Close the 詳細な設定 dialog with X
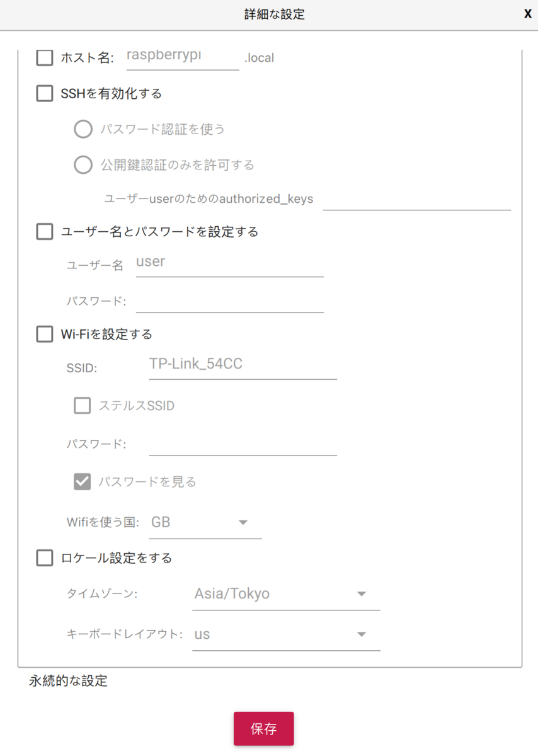Screen dimensions: 538x756 528,14
